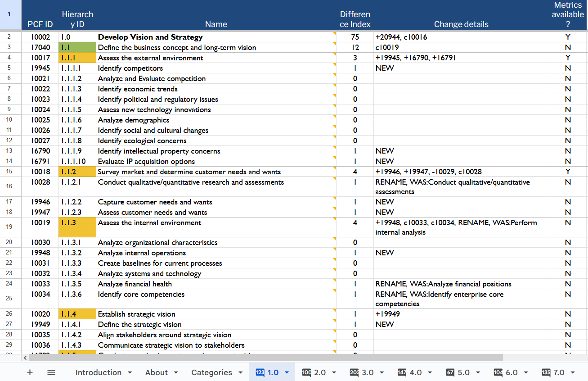Click comment count badge on 1.0 tab

[260, 372]
